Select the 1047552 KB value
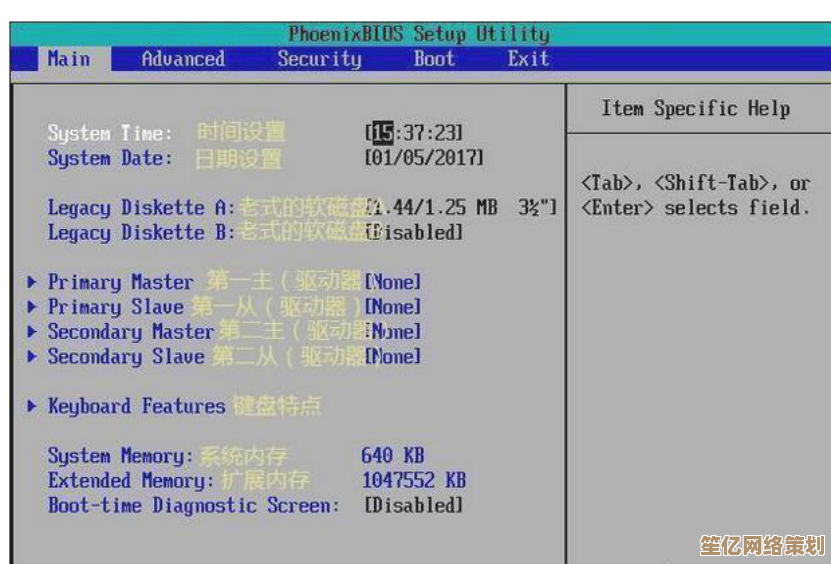Image resolution: width=831 pixels, height=564 pixels. pos(414,480)
